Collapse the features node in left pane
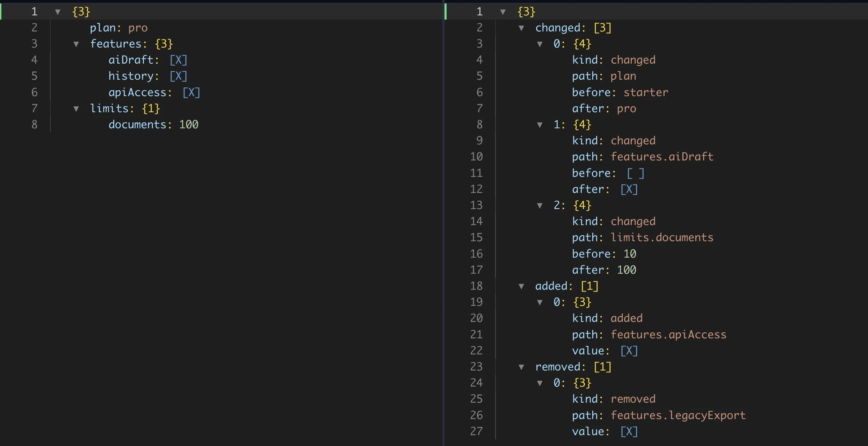The height and width of the screenshot is (446, 868). [x=76, y=44]
